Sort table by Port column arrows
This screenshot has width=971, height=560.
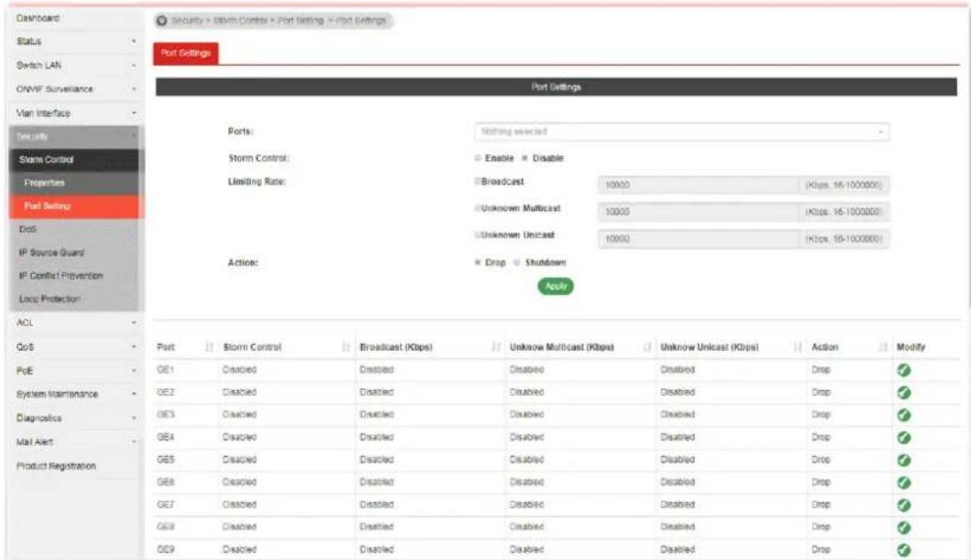coord(208,347)
